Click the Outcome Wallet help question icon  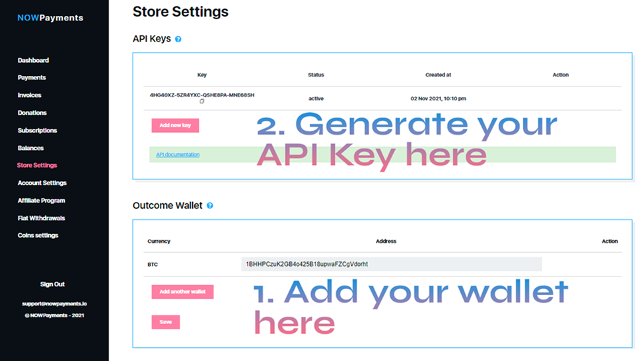[x=210, y=205]
